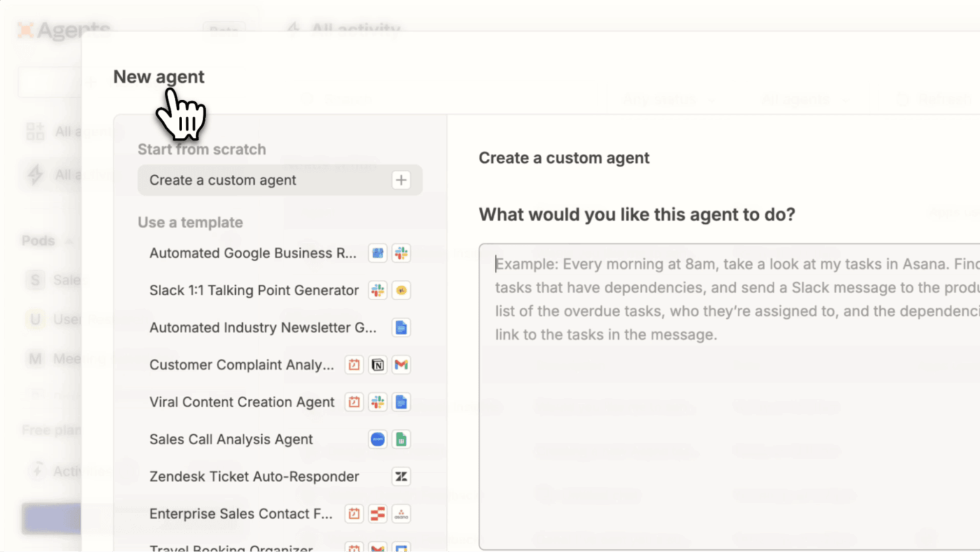Click the Slack icon on Automated Google Business row
Screen dimensions: 980x552
401,254
